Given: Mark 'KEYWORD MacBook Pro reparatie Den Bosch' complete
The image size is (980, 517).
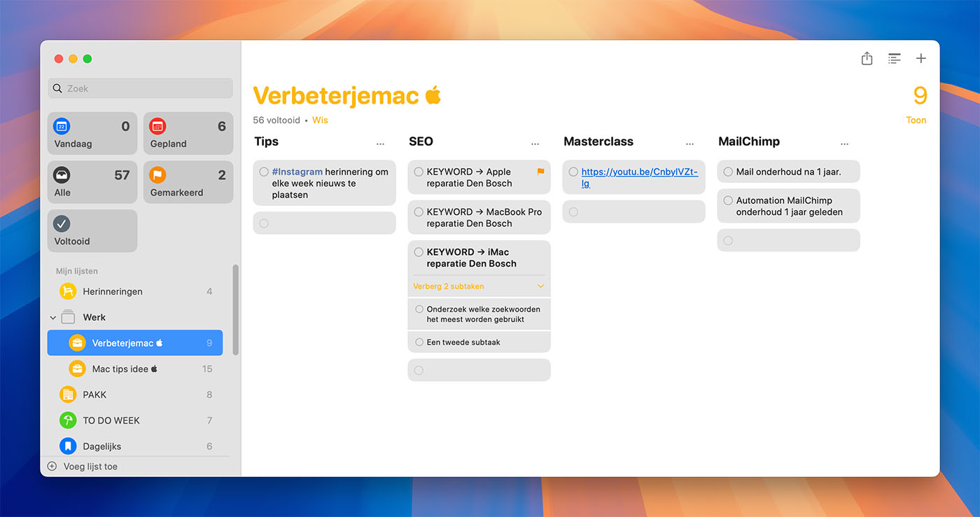Looking at the screenshot, I should tap(419, 212).
